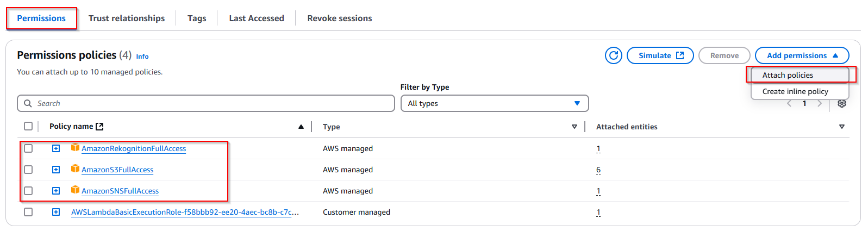
Task: Open table preferences gear icon
Action: pos(842,103)
